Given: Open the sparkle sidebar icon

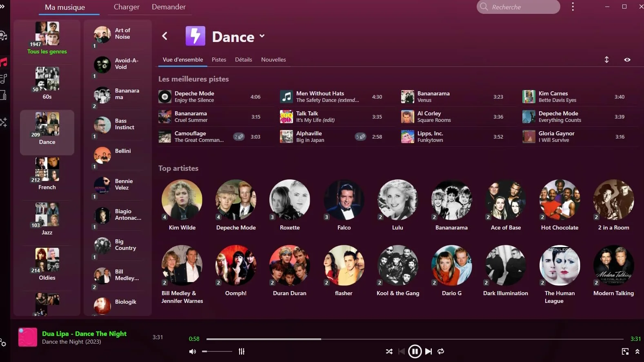Looking at the screenshot, I should (4, 121).
